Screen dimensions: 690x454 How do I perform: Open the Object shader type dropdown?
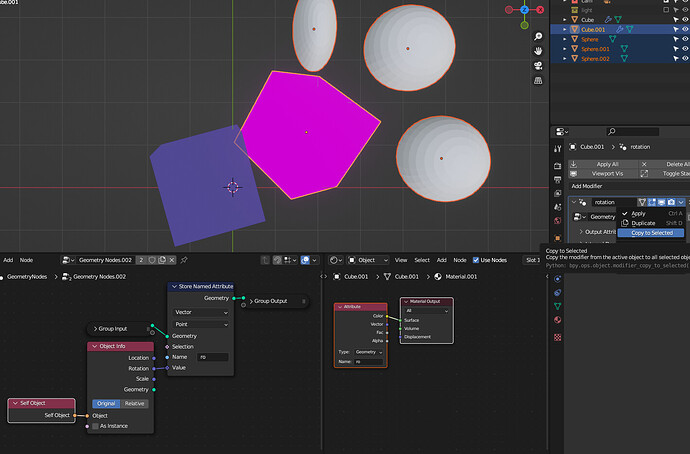pyautogui.click(x=368, y=260)
